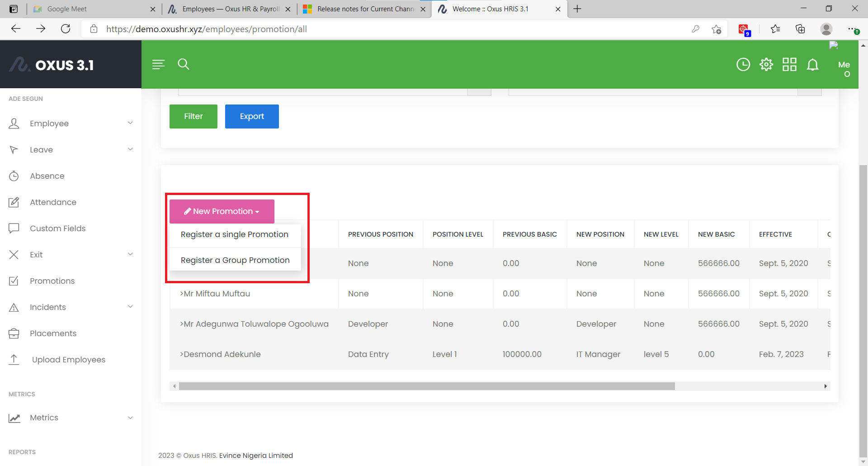Expand the Leave sidebar chevron

[130, 149]
